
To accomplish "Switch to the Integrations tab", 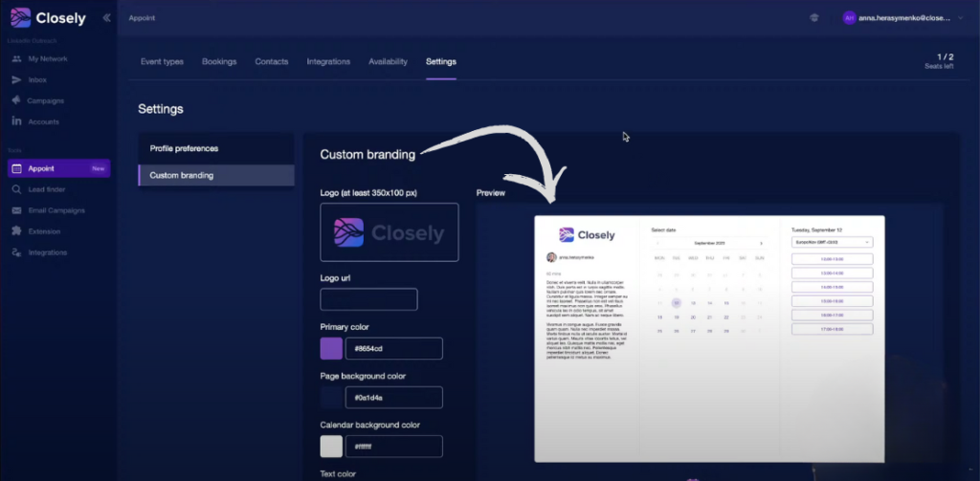I will tap(328, 62).
